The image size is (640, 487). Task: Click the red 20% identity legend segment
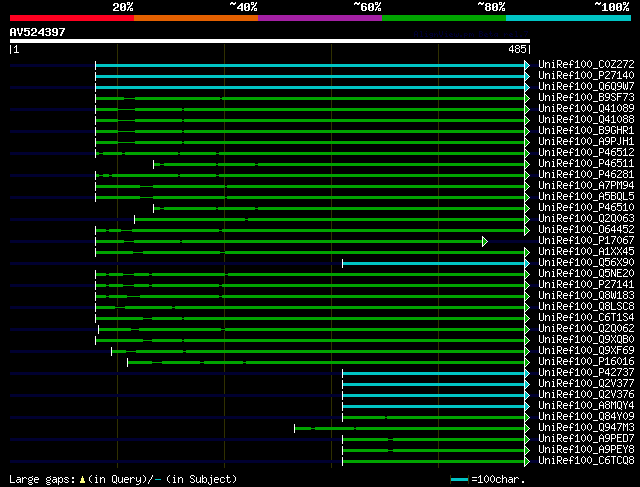point(72,18)
